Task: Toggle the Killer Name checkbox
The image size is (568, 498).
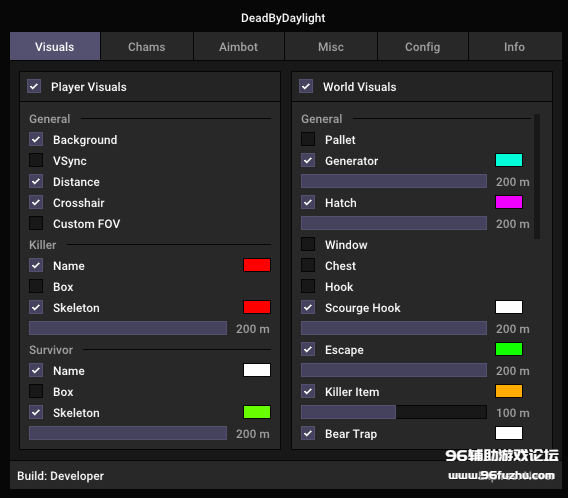Action: (x=36, y=265)
